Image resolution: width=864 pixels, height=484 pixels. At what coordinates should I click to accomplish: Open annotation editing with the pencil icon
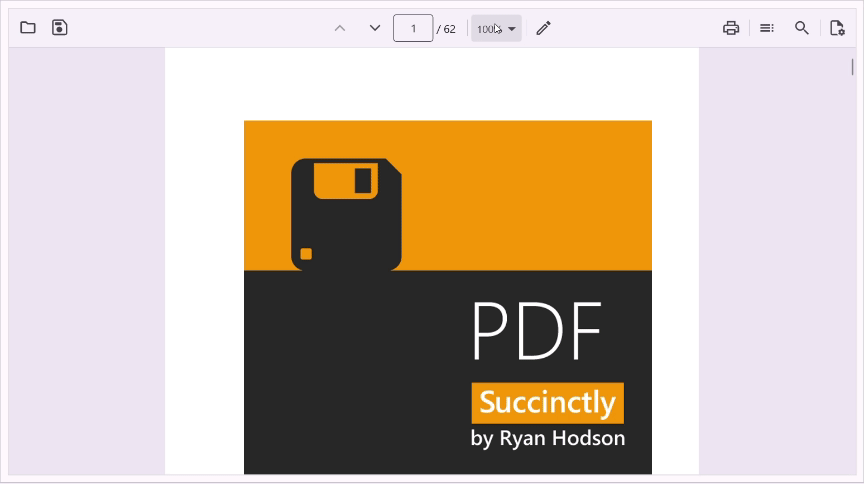point(543,28)
